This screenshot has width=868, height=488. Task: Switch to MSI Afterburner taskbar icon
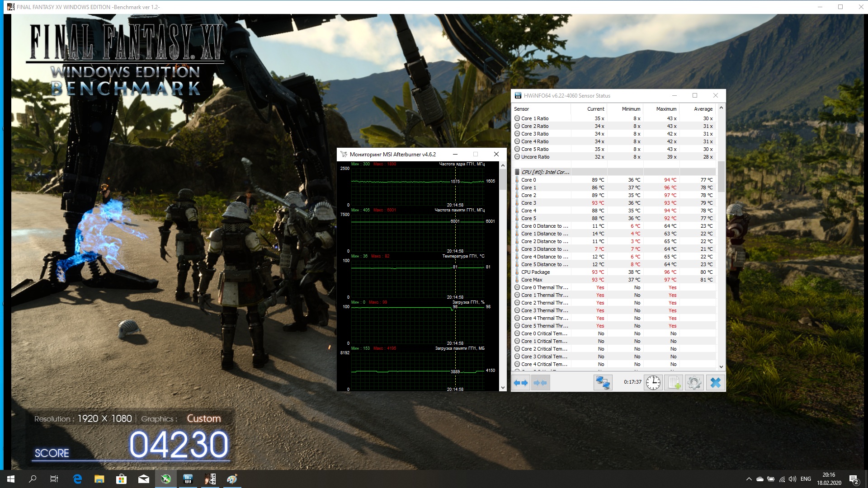pos(166,479)
